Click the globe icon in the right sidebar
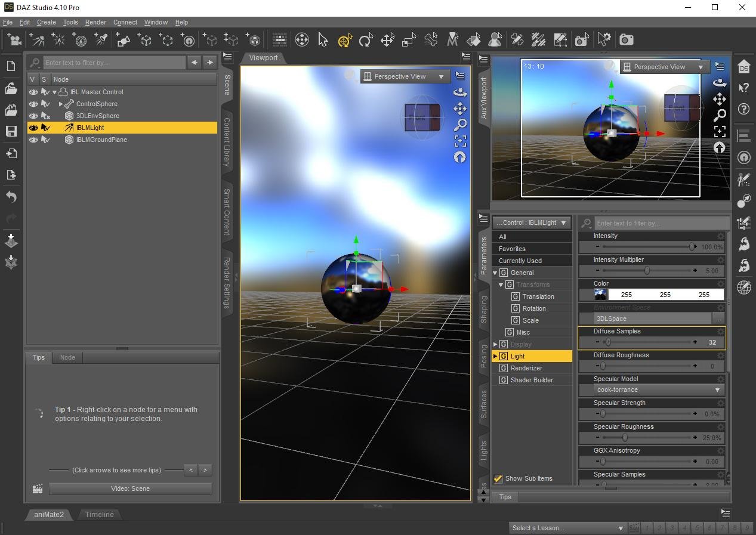This screenshot has height=535, width=756. (x=743, y=287)
